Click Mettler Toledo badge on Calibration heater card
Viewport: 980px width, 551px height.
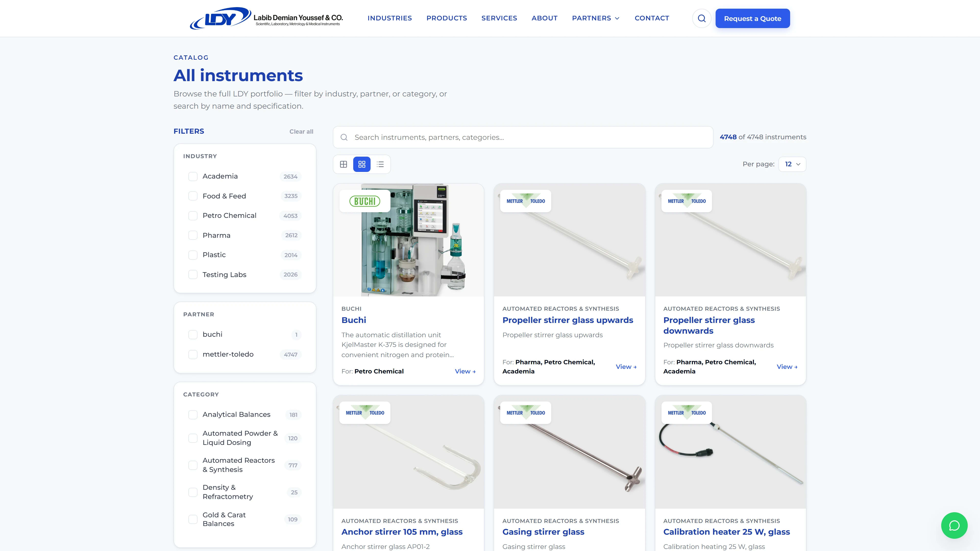pyautogui.click(x=686, y=412)
